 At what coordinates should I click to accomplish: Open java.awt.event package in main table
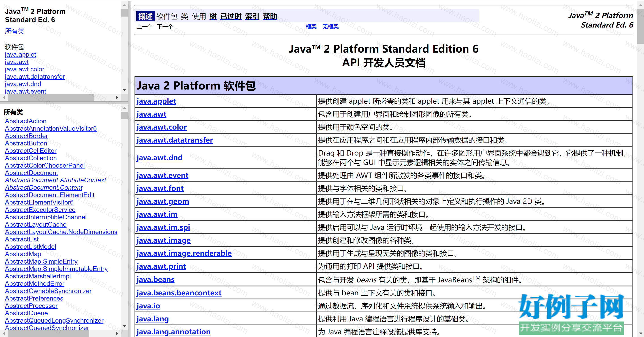coord(162,175)
